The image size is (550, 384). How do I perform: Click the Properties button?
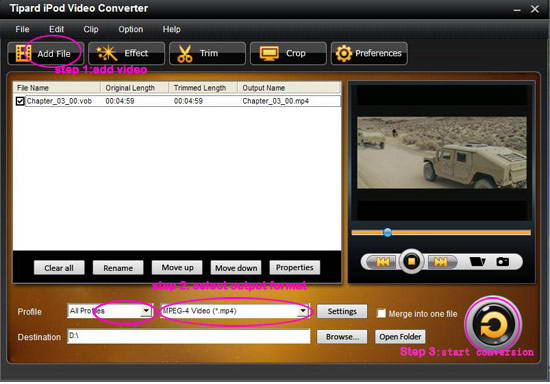tap(295, 268)
